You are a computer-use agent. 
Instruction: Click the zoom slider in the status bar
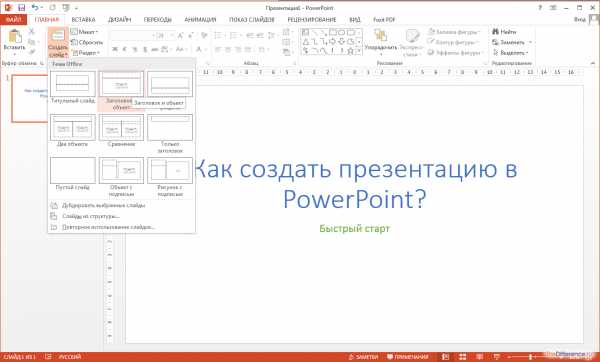coord(530,357)
